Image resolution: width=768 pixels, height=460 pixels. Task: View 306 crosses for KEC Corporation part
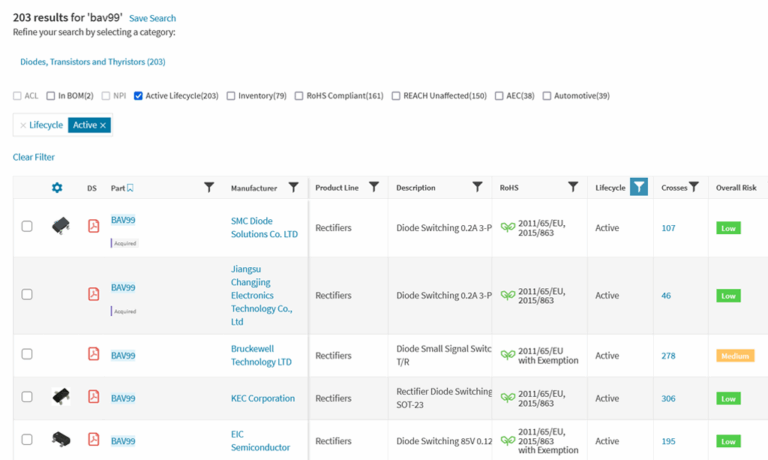pyautogui.click(x=668, y=398)
